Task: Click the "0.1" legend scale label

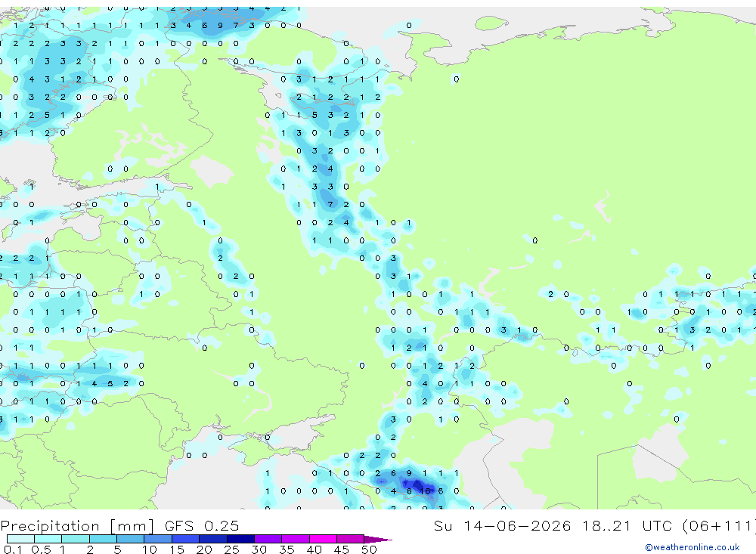Action: pyautogui.click(x=13, y=549)
